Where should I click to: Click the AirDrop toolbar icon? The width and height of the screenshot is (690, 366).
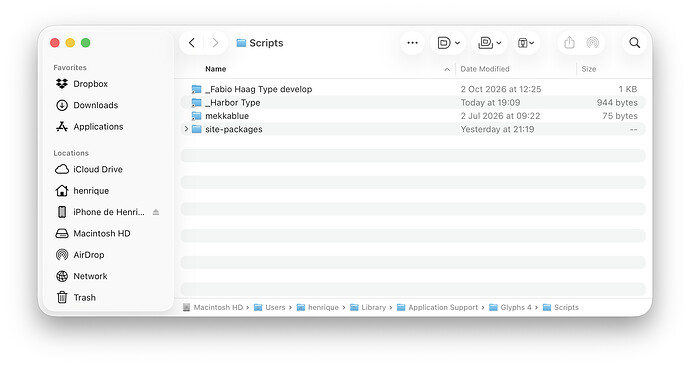(593, 43)
